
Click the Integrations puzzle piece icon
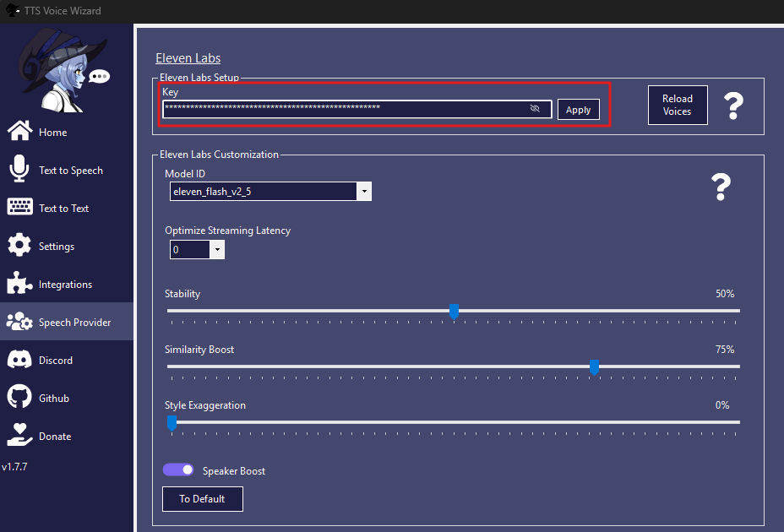coord(19,283)
